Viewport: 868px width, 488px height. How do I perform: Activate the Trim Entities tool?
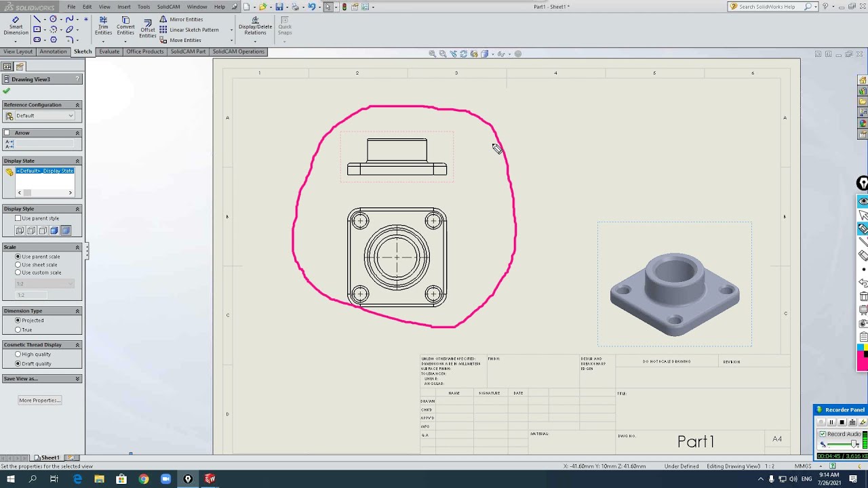pos(103,26)
